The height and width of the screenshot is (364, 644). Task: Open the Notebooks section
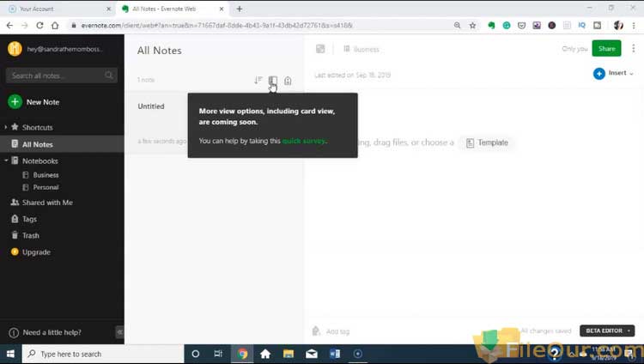pos(39,161)
